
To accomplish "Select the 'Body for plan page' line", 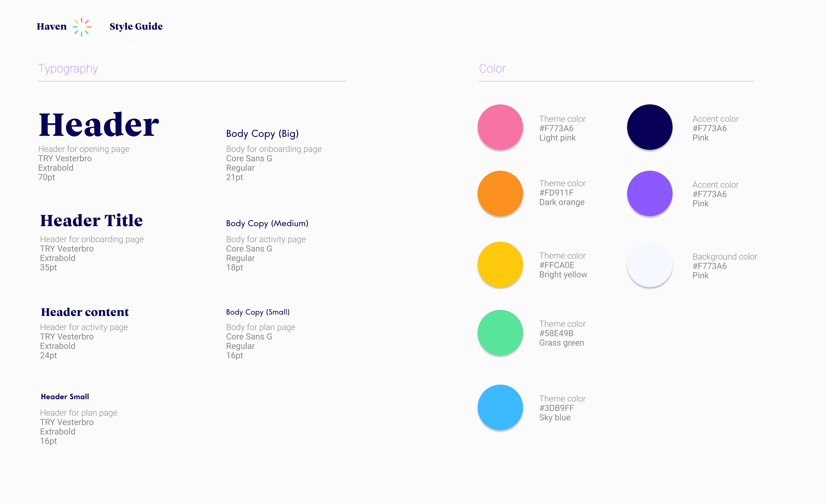I will 261,327.
